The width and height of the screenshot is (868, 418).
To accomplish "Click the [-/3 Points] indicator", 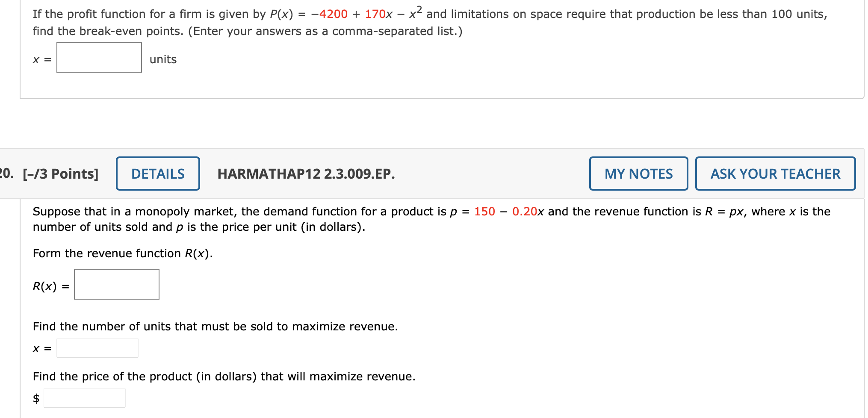I will coord(62,174).
